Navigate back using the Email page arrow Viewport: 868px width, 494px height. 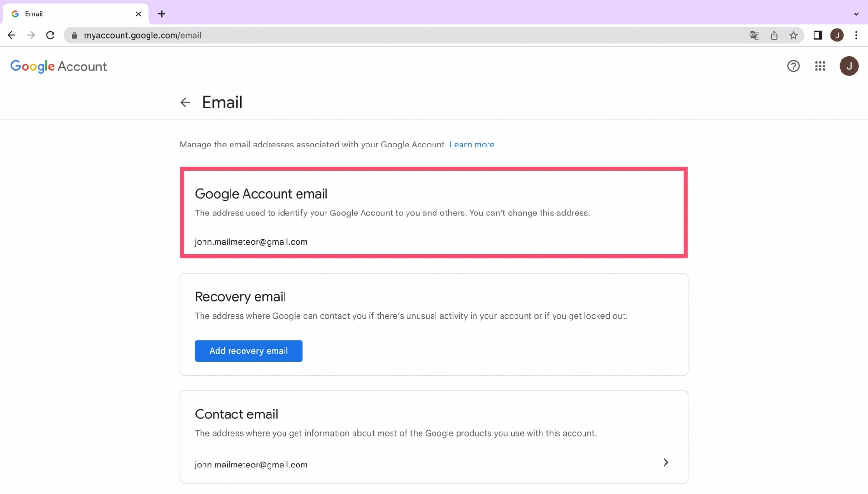186,102
